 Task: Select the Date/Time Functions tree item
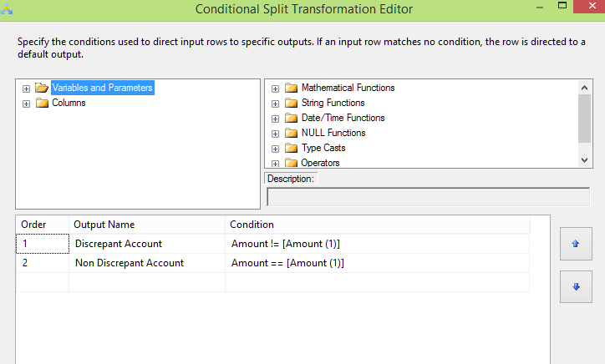pos(343,118)
